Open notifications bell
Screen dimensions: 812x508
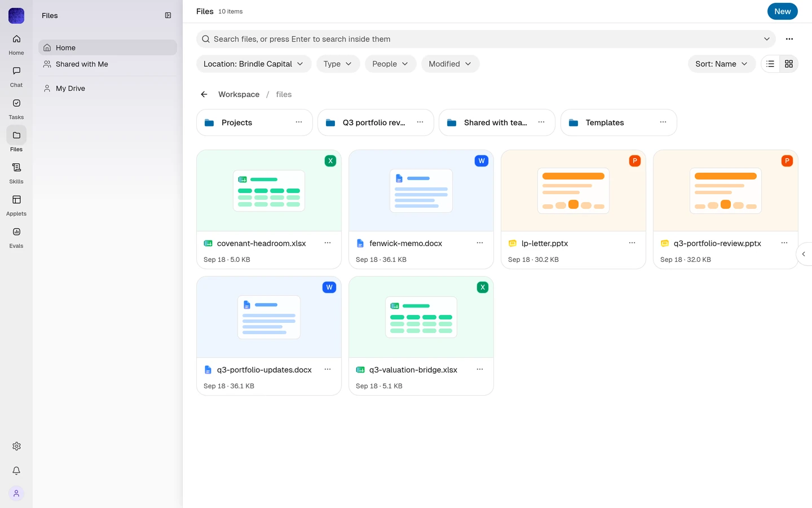pyautogui.click(x=16, y=470)
